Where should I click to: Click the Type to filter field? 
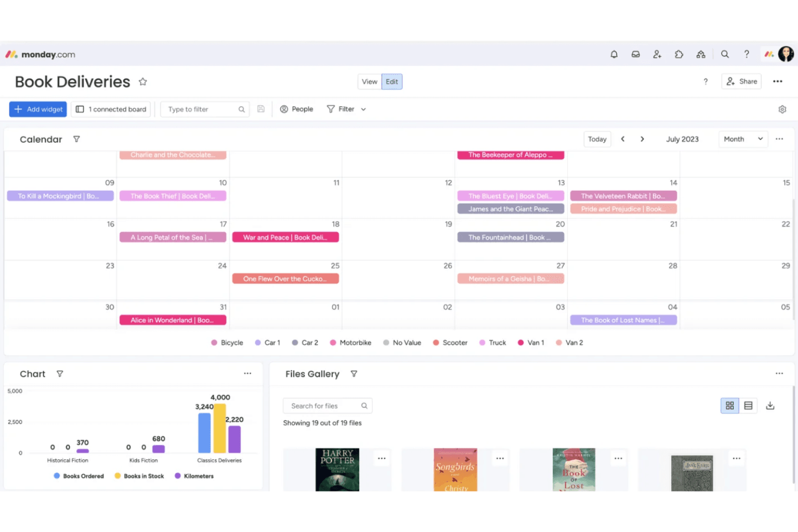(205, 109)
